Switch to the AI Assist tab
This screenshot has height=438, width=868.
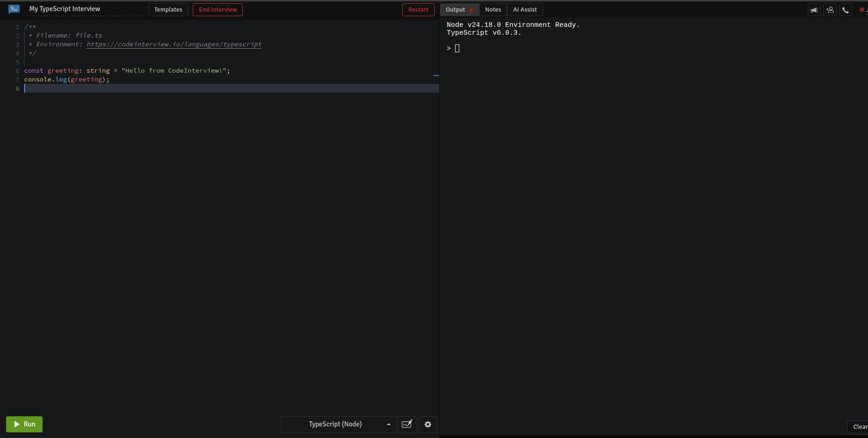pos(525,10)
